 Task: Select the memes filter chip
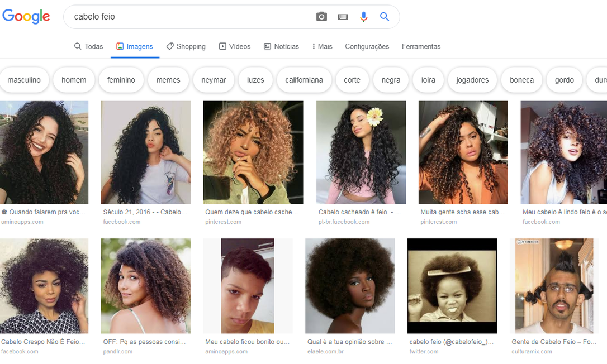click(x=168, y=80)
